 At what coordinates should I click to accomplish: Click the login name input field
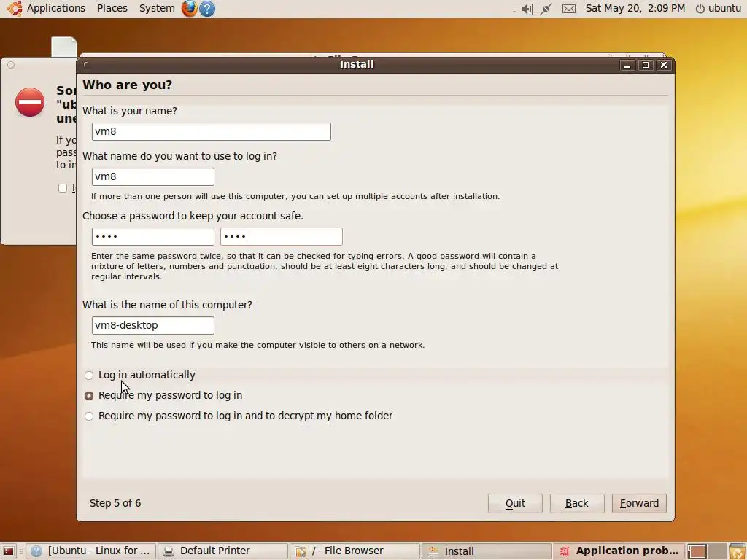pyautogui.click(x=153, y=176)
